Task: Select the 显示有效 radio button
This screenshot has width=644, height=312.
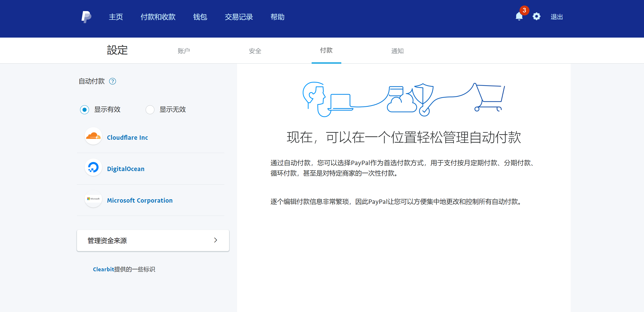Action: point(84,110)
